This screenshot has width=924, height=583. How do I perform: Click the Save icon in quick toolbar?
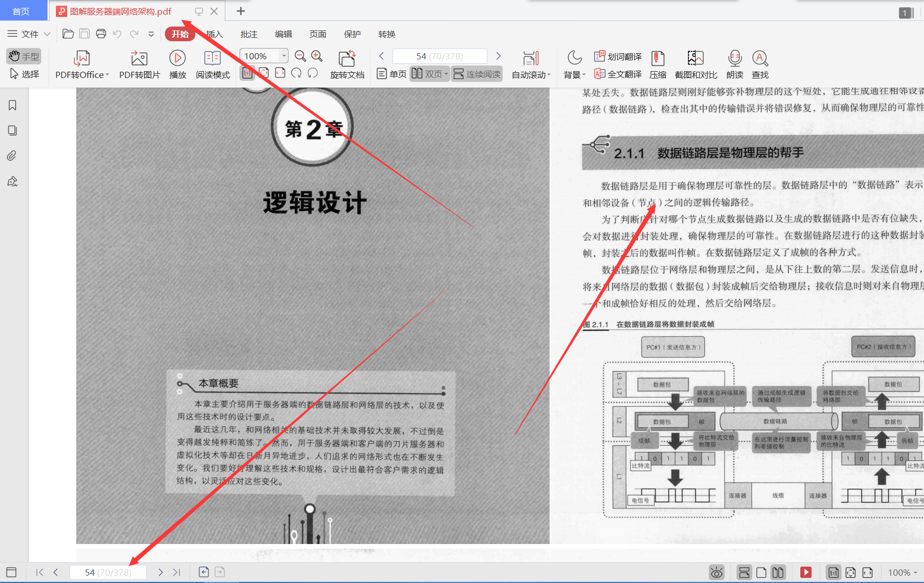[x=84, y=34]
